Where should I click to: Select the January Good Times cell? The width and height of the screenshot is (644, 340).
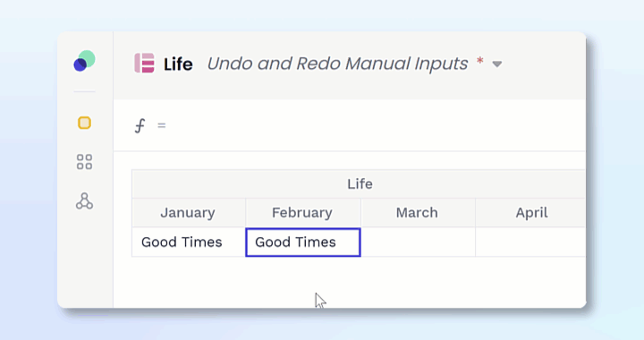pos(189,242)
